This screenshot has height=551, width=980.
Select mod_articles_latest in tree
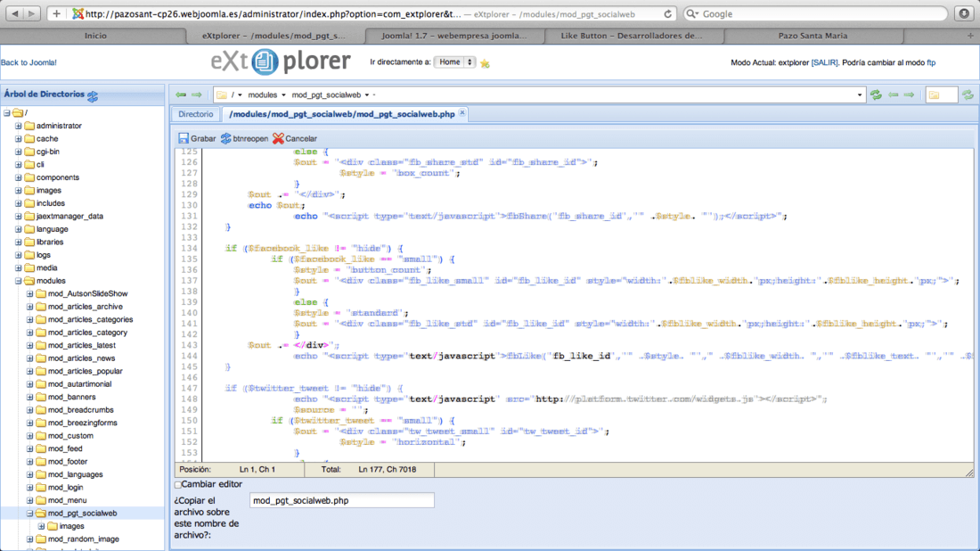click(x=82, y=345)
